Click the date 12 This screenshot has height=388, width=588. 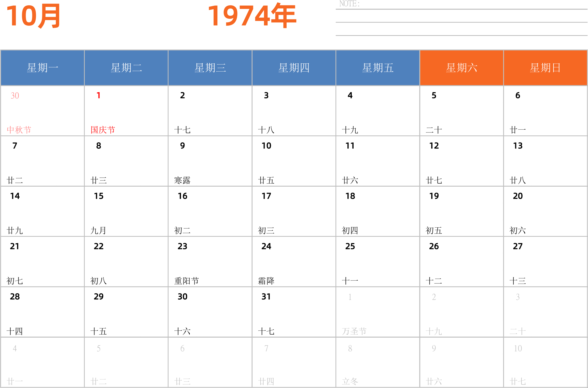click(434, 146)
